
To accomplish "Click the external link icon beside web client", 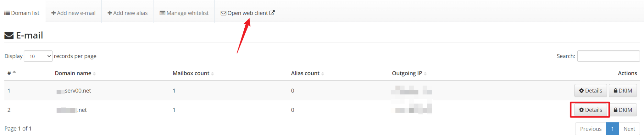I will click(x=272, y=13).
